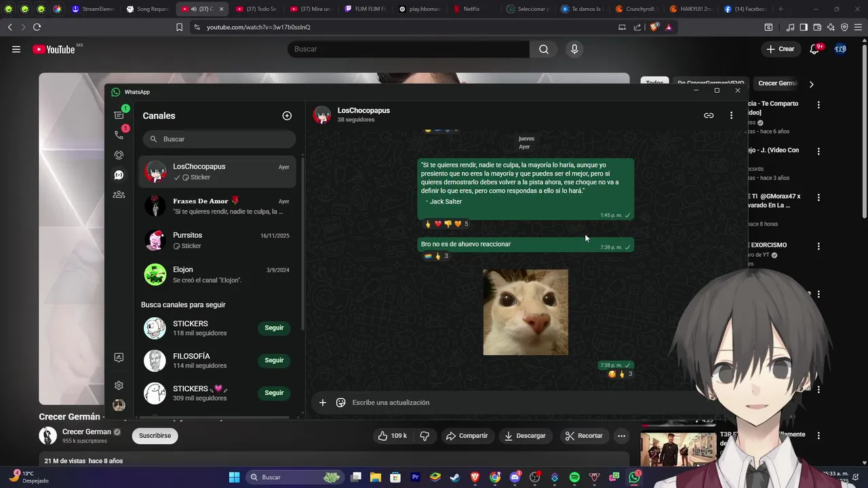Open LosChocopapus channel header info
Image resolution: width=868 pixels, height=488 pixels.
pyautogui.click(x=363, y=115)
